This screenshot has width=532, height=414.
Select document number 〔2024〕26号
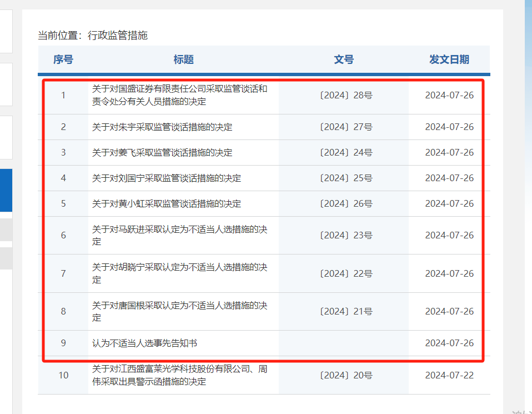click(346, 203)
